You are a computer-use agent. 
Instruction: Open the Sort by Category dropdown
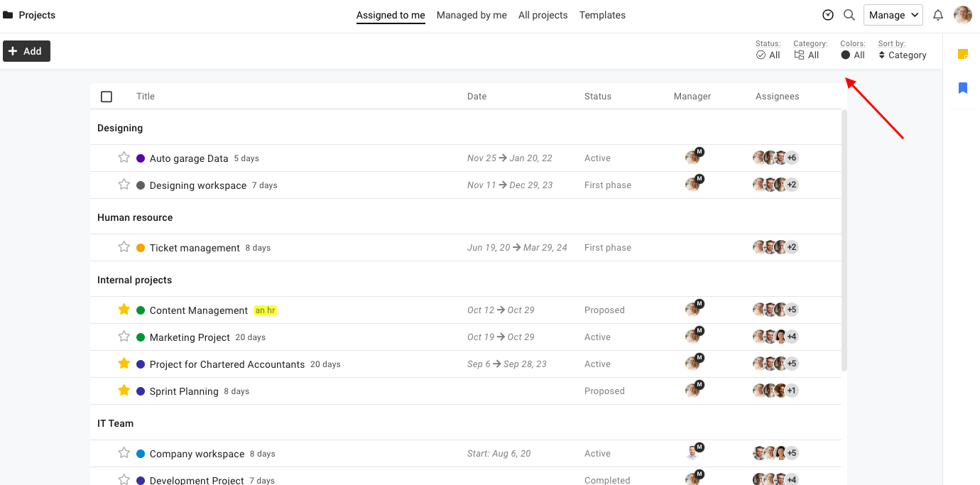tap(902, 55)
